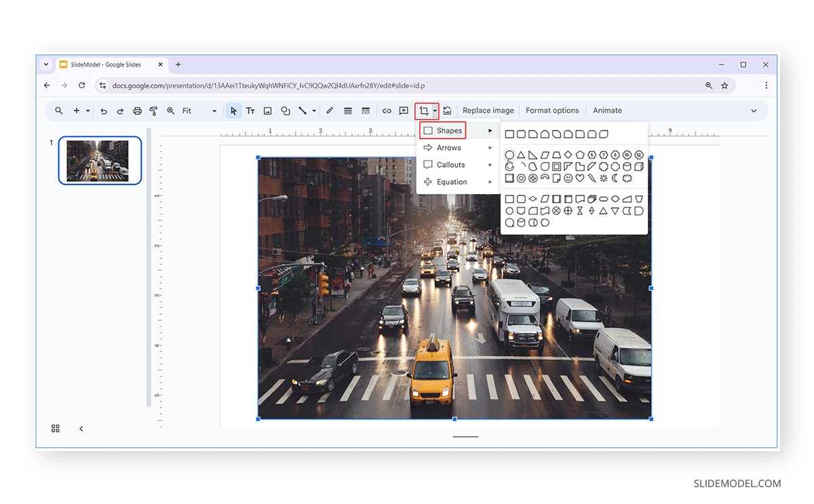Print the presentation
The height and width of the screenshot is (504, 814).
point(138,111)
